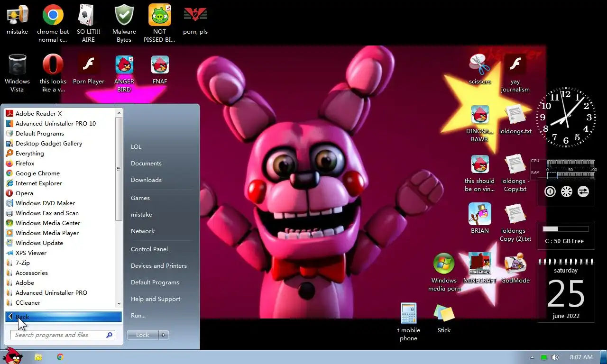This screenshot has width=607, height=364.
Task: Launch Google Chrome from programs list
Action: tap(60, 173)
